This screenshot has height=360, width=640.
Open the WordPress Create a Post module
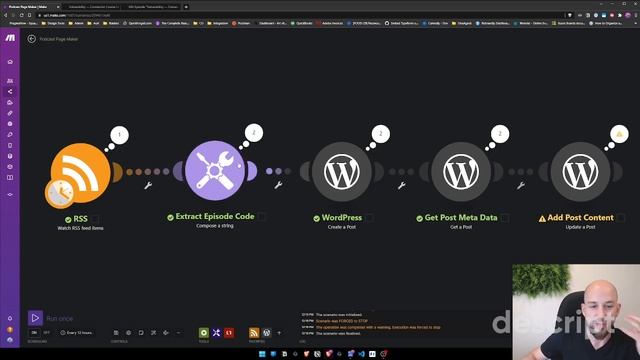(342, 172)
